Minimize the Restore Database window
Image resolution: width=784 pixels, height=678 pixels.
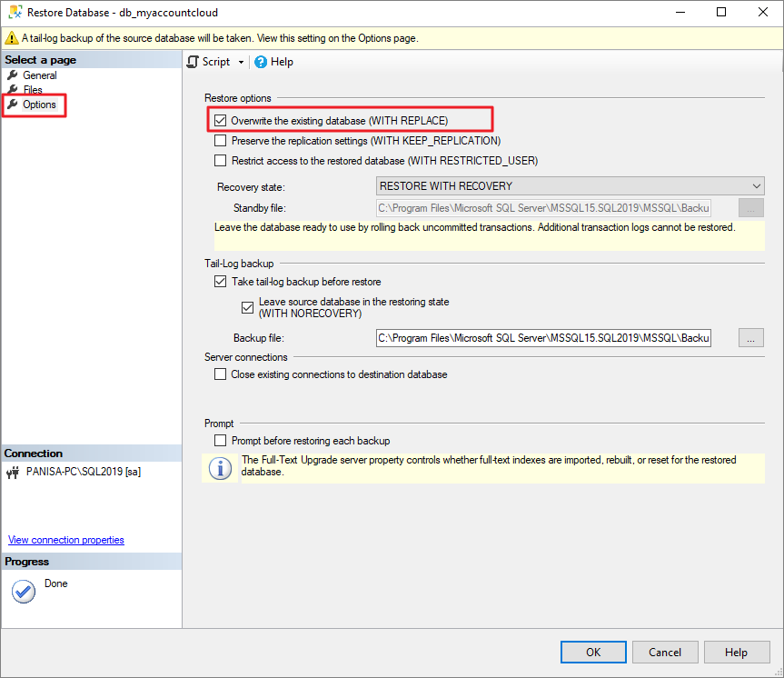(680, 12)
